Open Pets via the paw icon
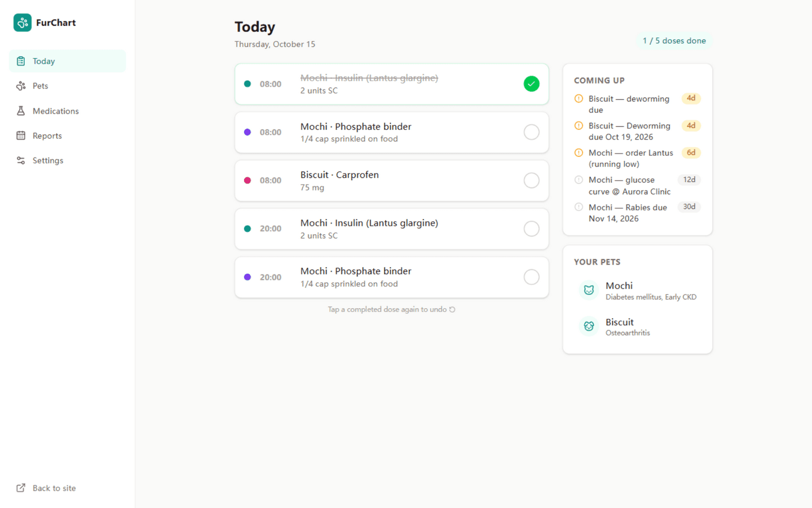The height and width of the screenshot is (508, 812). point(21,86)
